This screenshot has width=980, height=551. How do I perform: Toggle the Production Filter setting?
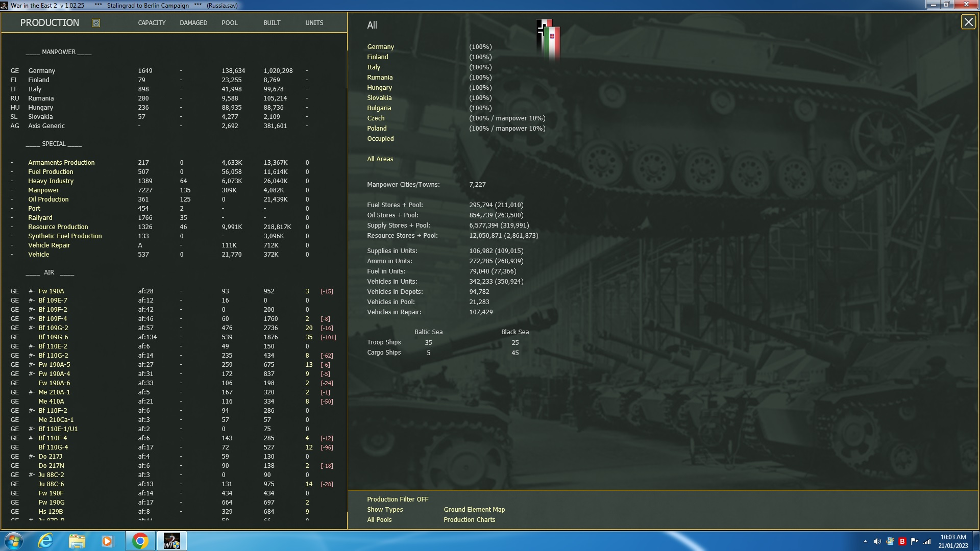[x=398, y=499]
